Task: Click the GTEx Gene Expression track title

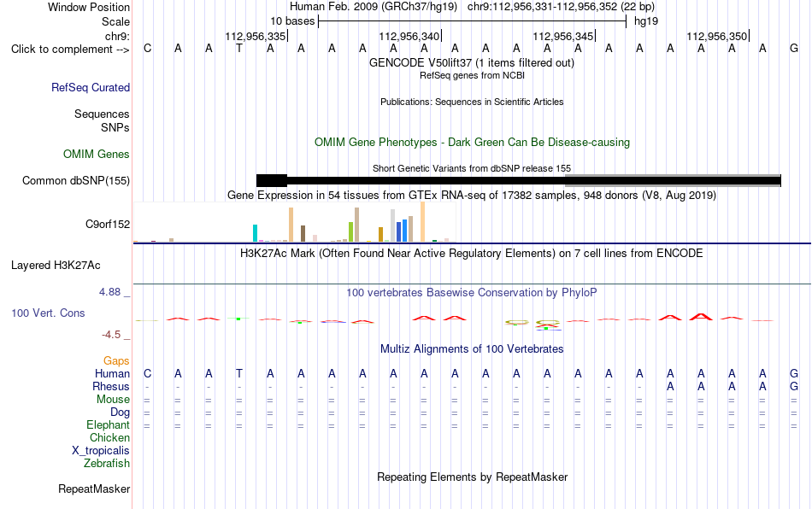Action: 472,195
